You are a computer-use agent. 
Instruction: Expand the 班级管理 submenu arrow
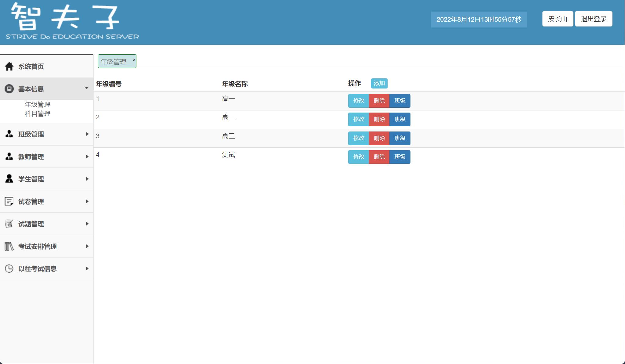pos(87,134)
